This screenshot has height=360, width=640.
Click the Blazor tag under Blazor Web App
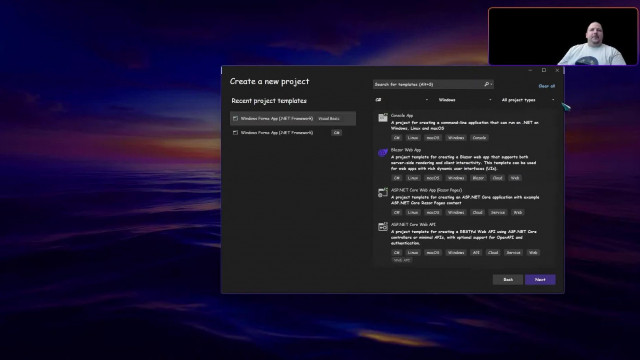tap(478, 178)
